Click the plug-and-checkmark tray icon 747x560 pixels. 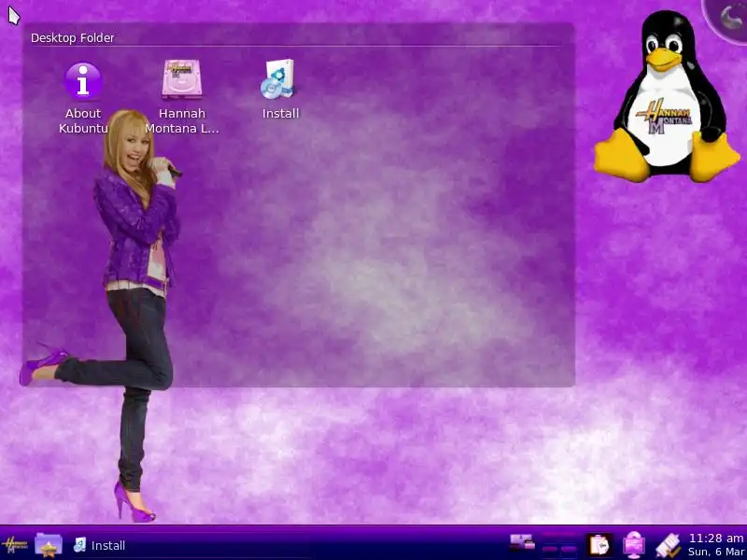[x=668, y=545]
